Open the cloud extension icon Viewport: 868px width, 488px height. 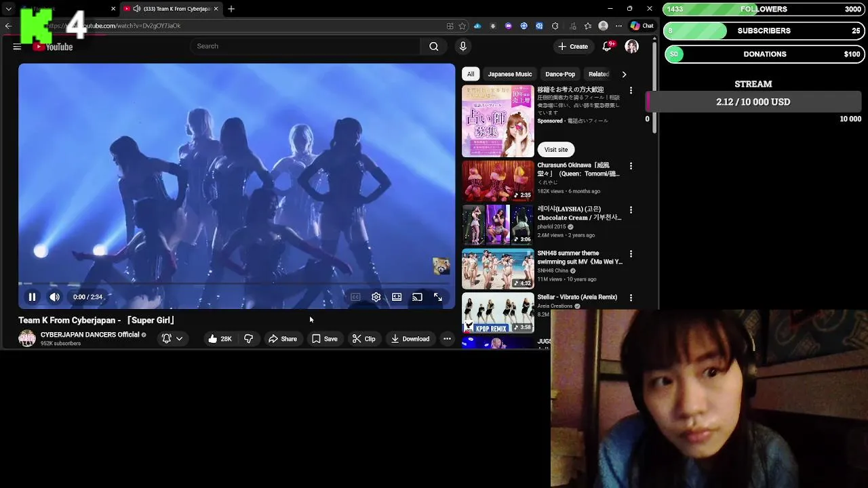point(477,26)
